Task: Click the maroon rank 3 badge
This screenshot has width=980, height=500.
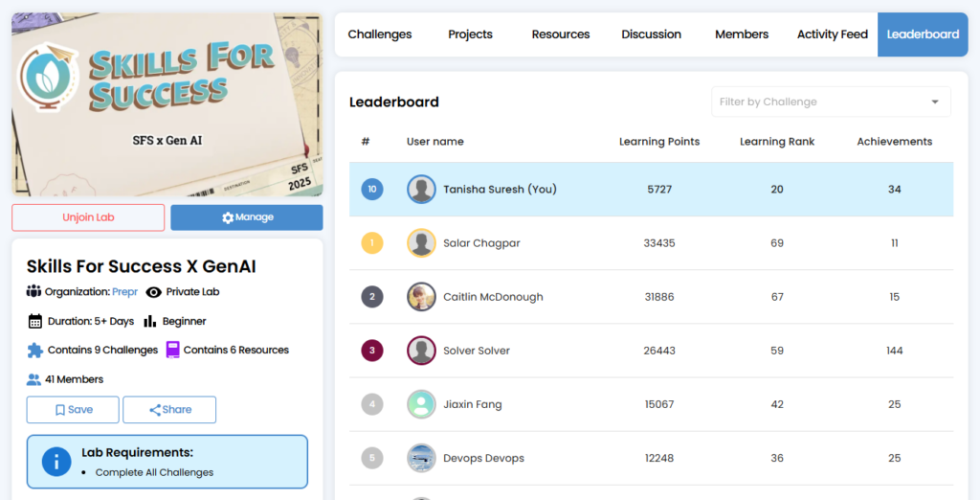Action: (372, 351)
